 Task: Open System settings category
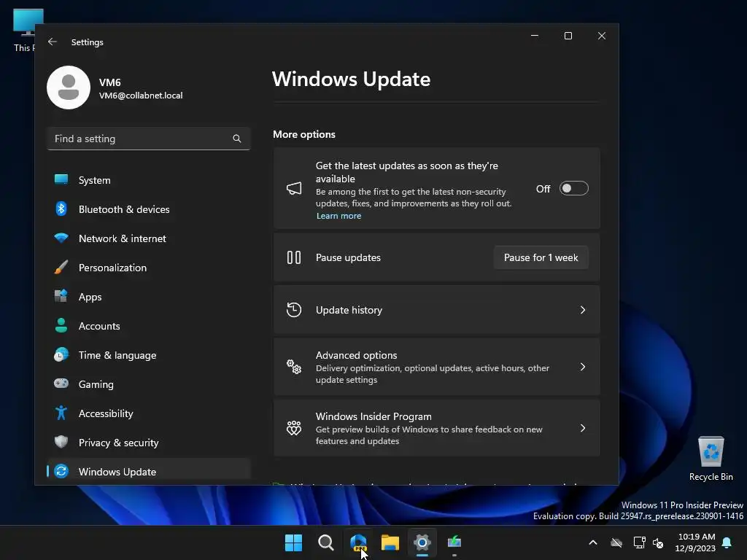point(149,180)
